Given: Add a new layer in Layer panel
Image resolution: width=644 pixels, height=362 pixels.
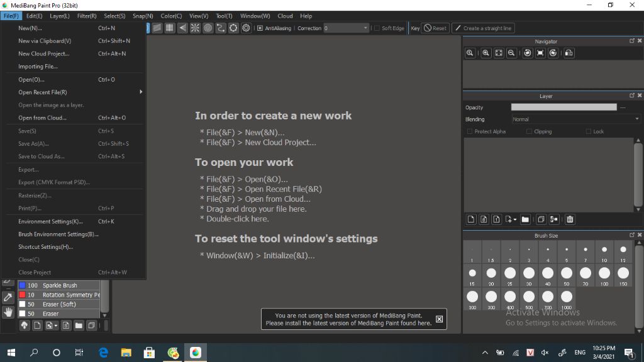Looking at the screenshot, I should click(x=471, y=219).
